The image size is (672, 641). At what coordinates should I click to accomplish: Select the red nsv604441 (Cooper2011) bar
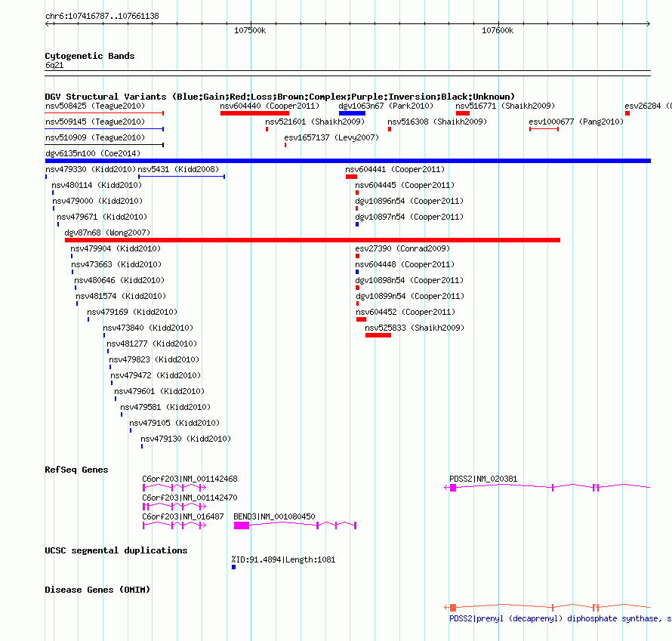click(x=351, y=177)
